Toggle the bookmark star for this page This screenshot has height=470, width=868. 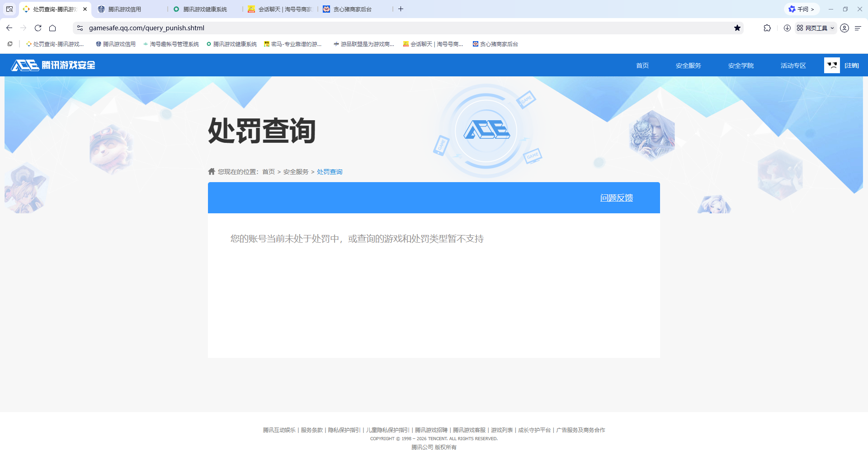coord(738,28)
